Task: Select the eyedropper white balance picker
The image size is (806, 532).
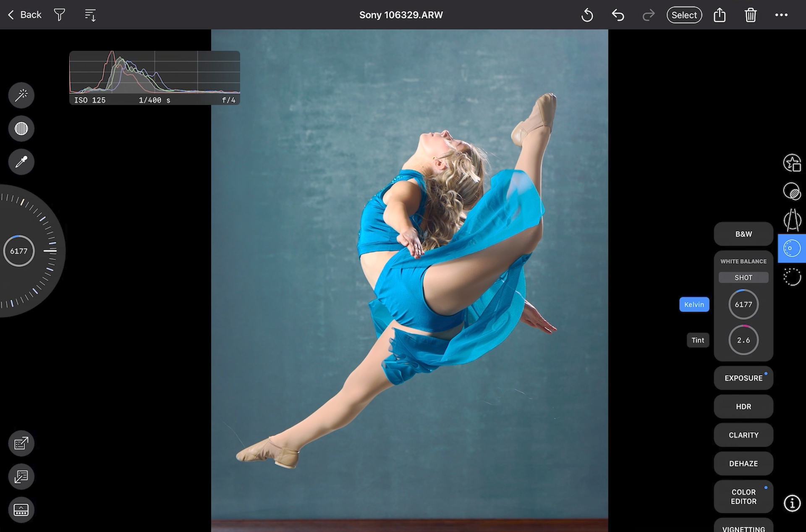Action: point(21,162)
